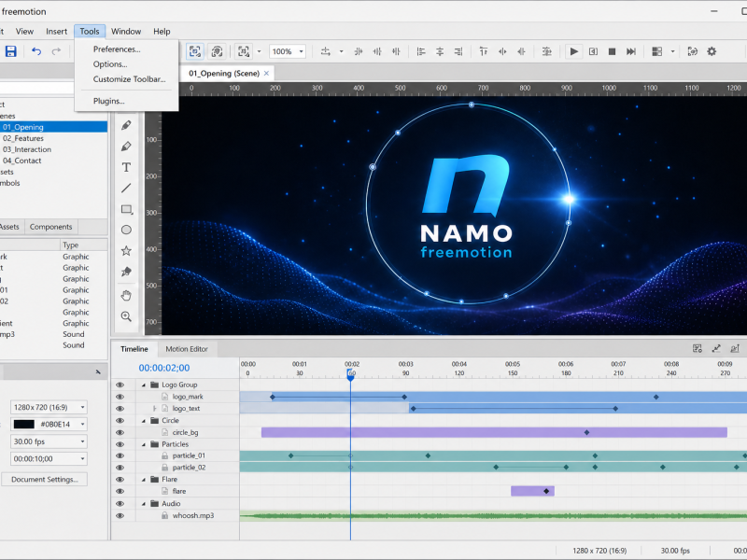
Task: Open the 30.00 fps frame rate dropdown
Action: click(82, 441)
